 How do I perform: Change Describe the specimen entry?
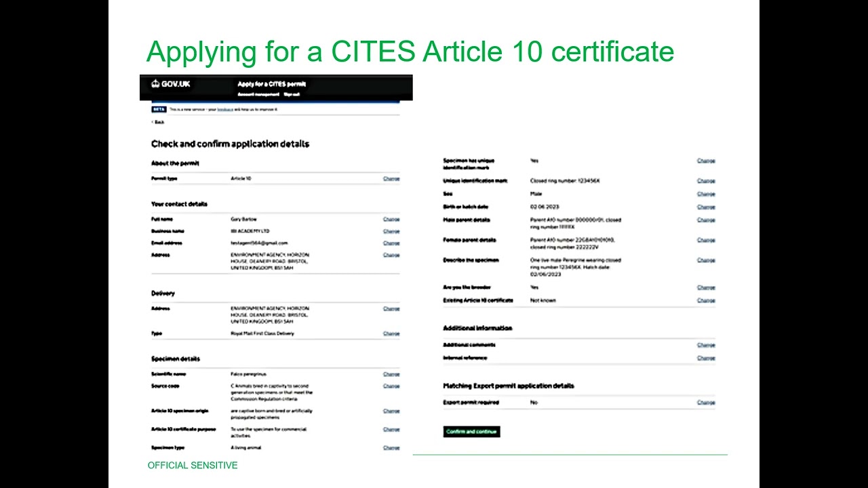(706, 260)
